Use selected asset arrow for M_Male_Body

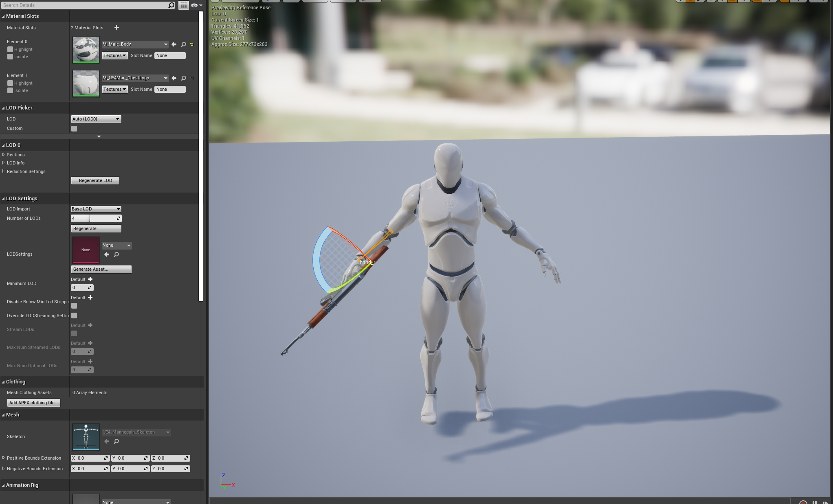coord(174,44)
